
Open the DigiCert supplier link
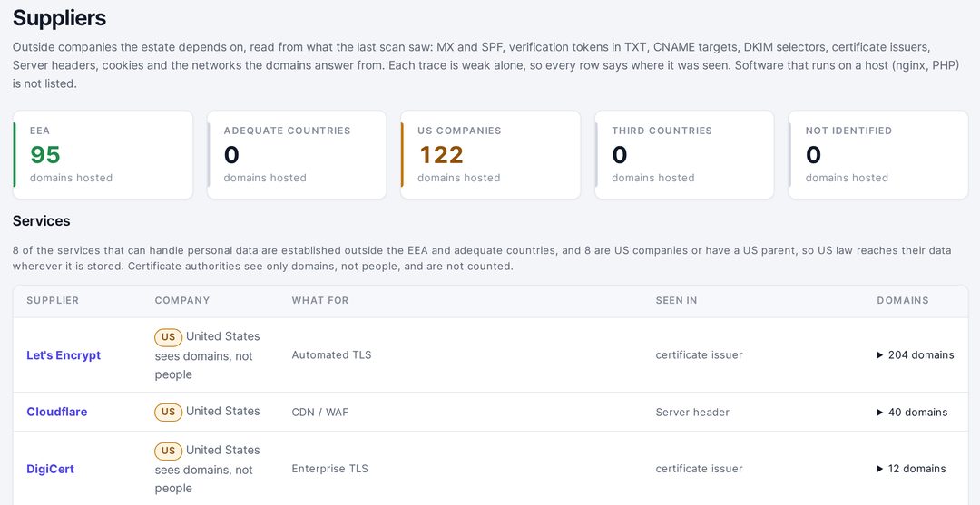click(x=50, y=469)
